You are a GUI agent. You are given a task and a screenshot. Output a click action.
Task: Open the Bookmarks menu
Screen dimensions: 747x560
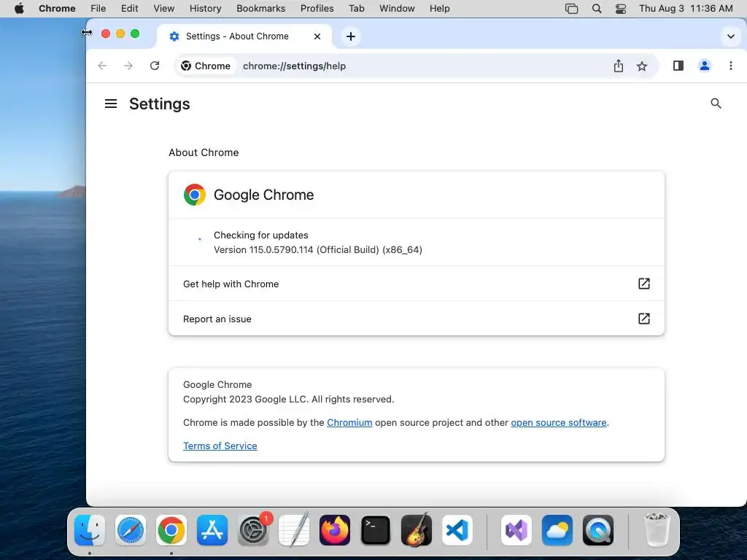point(260,9)
